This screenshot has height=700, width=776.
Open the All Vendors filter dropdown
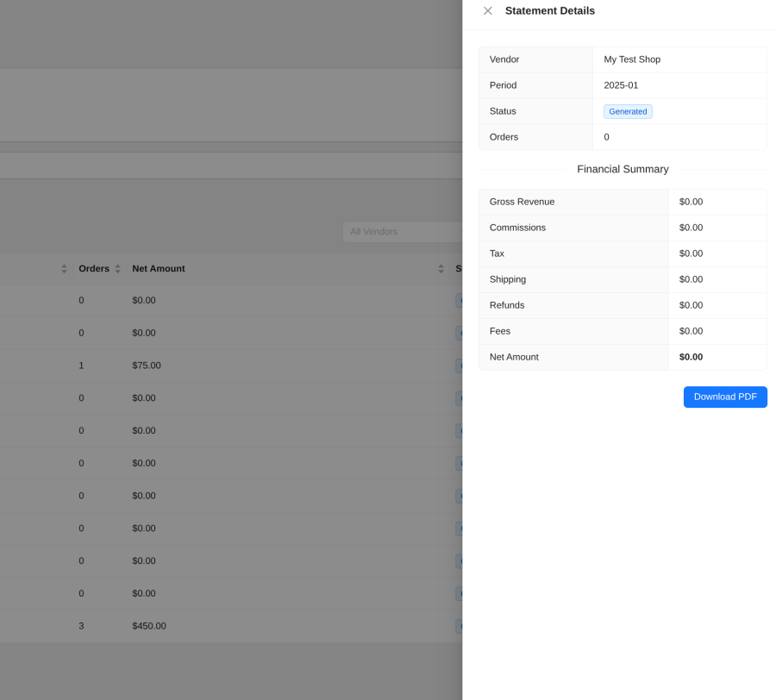coord(403,232)
